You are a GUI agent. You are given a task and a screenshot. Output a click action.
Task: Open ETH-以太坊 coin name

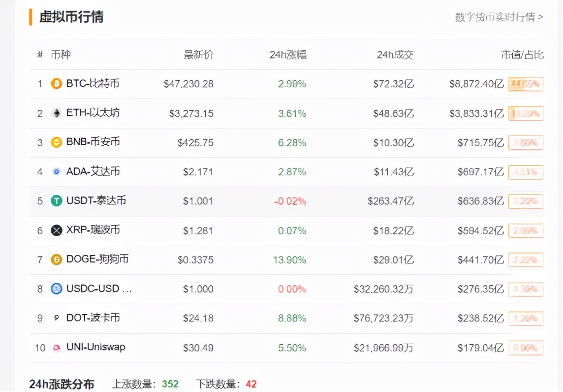(x=92, y=113)
